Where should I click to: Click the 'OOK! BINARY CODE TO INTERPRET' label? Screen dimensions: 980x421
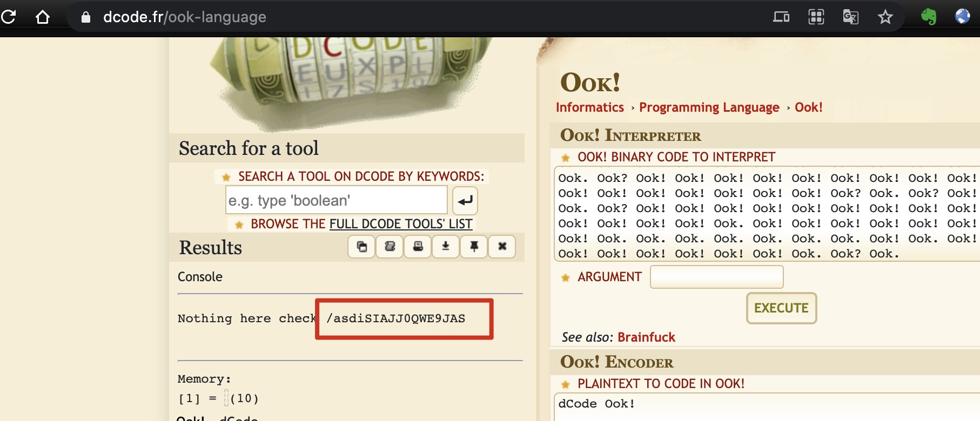point(676,157)
